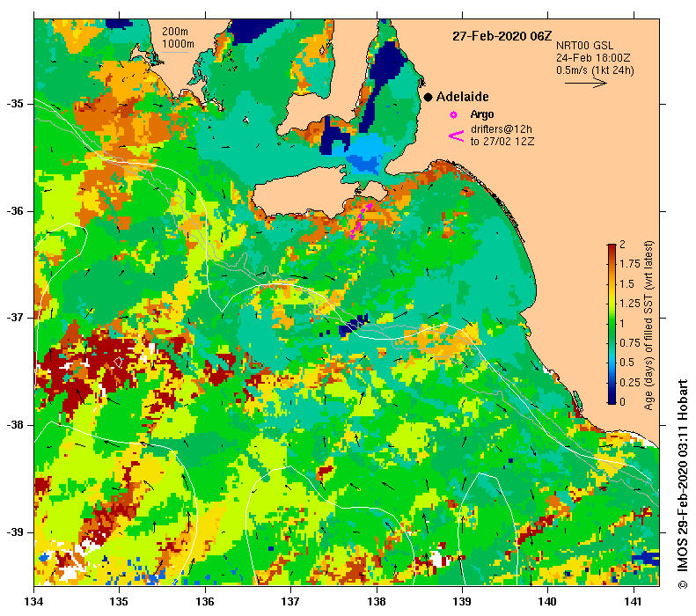Click the longitude label '137'
The height and width of the screenshot is (616, 696).
point(290,601)
